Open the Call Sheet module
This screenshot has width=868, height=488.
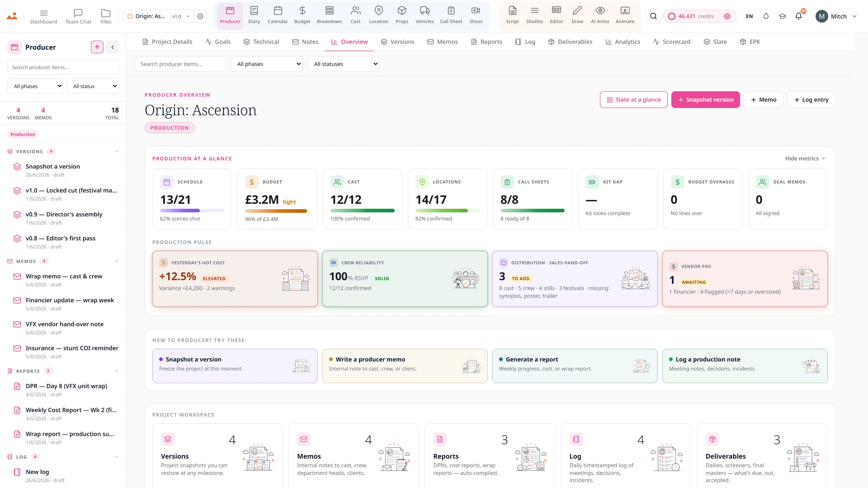click(x=451, y=16)
